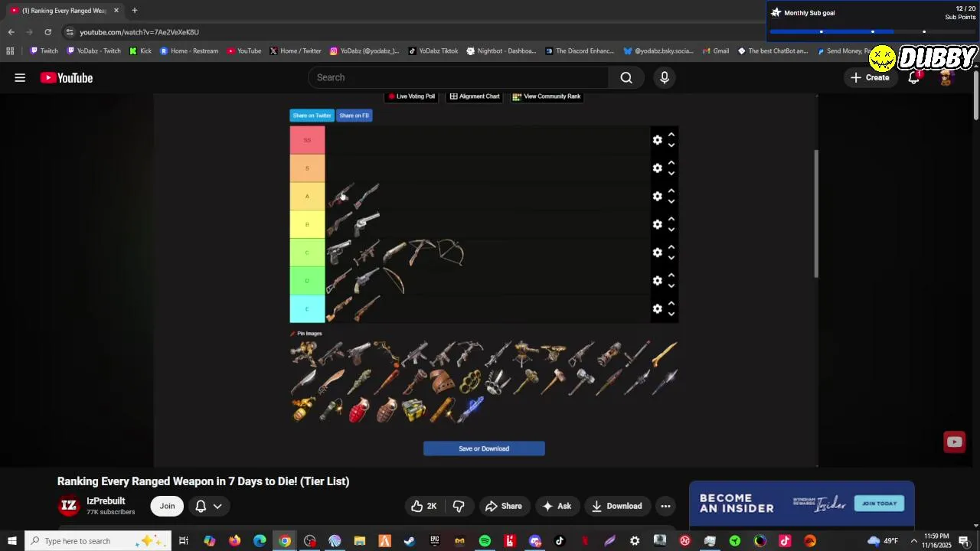Select the cyan E tier label
Viewport: 980px width, 551px height.
(x=307, y=309)
